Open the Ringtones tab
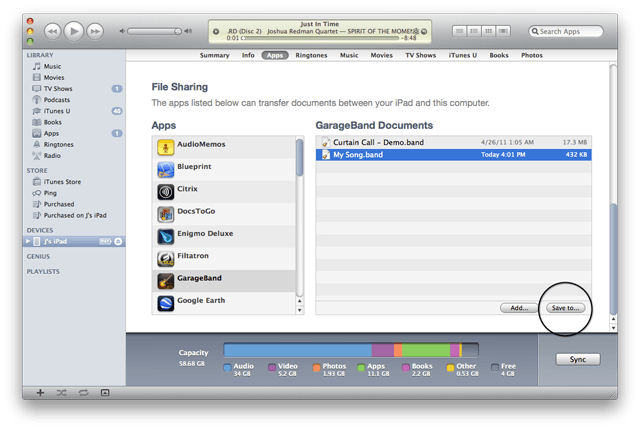This screenshot has width=640, height=430. click(311, 55)
